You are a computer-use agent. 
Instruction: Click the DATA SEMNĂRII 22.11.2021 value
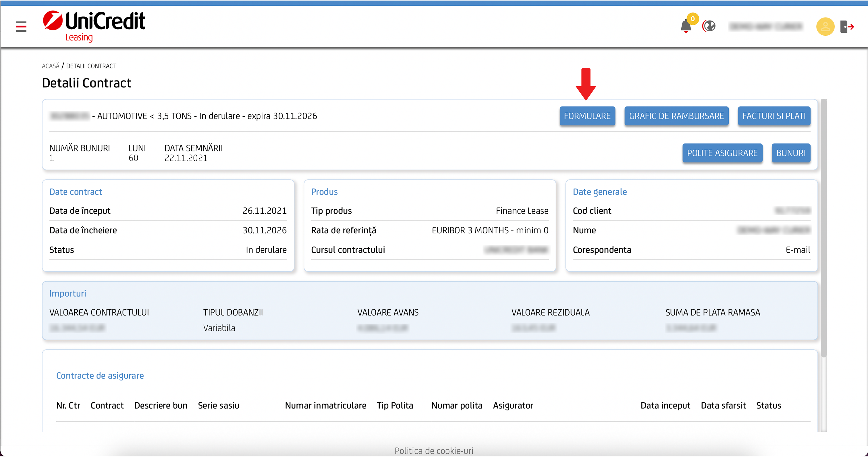click(x=186, y=158)
